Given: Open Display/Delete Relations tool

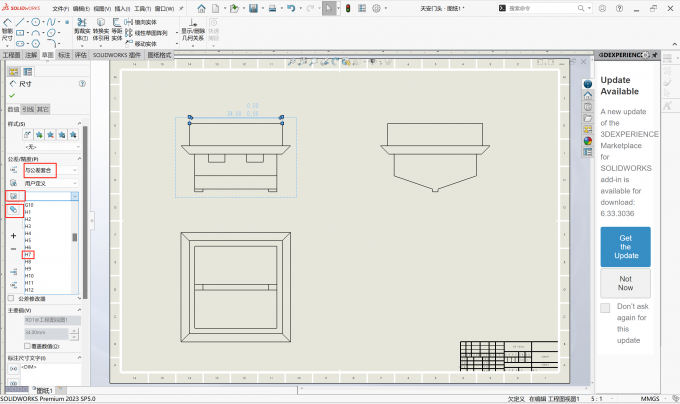Looking at the screenshot, I should point(193,29).
